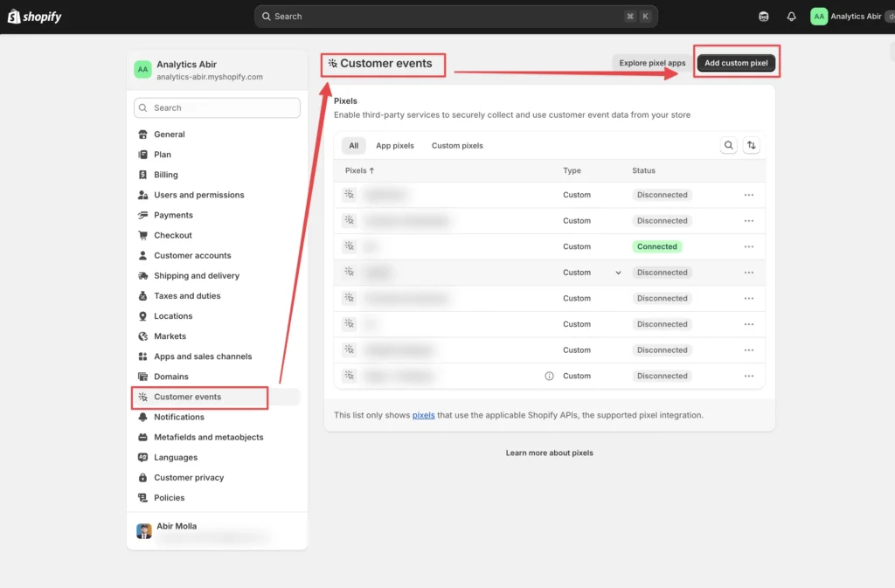Click the search pixels magnifier icon
The width and height of the screenshot is (895, 588).
coord(728,145)
